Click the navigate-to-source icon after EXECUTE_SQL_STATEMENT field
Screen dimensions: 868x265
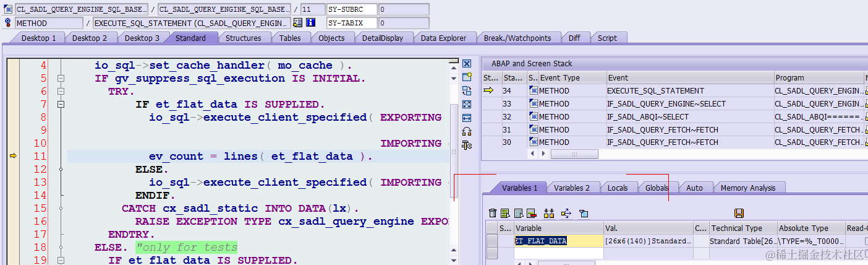point(297,23)
